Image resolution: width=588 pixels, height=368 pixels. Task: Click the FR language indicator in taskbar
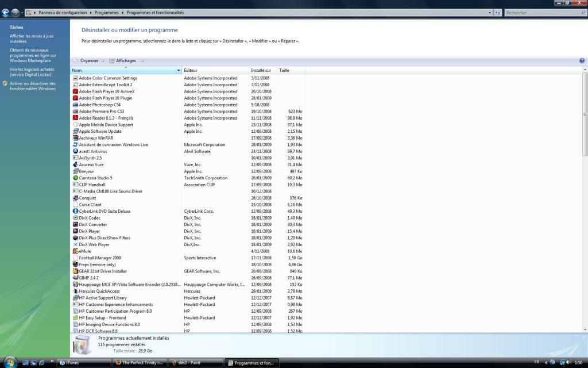point(536,363)
